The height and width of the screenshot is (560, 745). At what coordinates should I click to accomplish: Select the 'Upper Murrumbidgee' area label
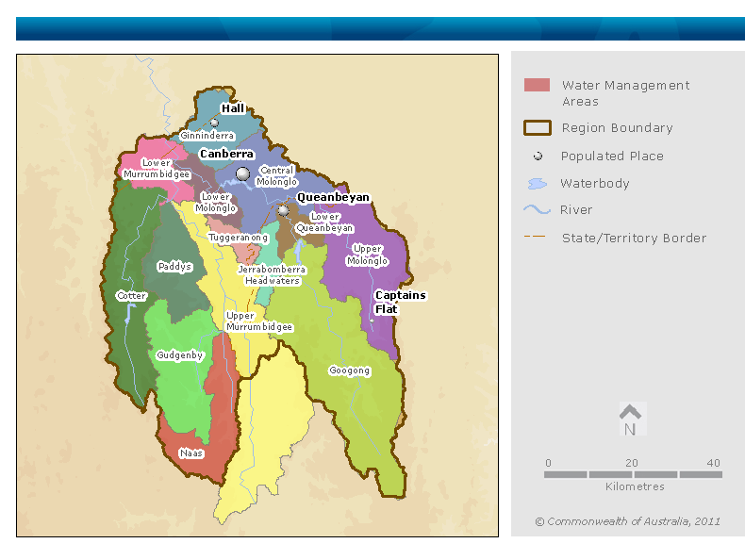coord(259,321)
